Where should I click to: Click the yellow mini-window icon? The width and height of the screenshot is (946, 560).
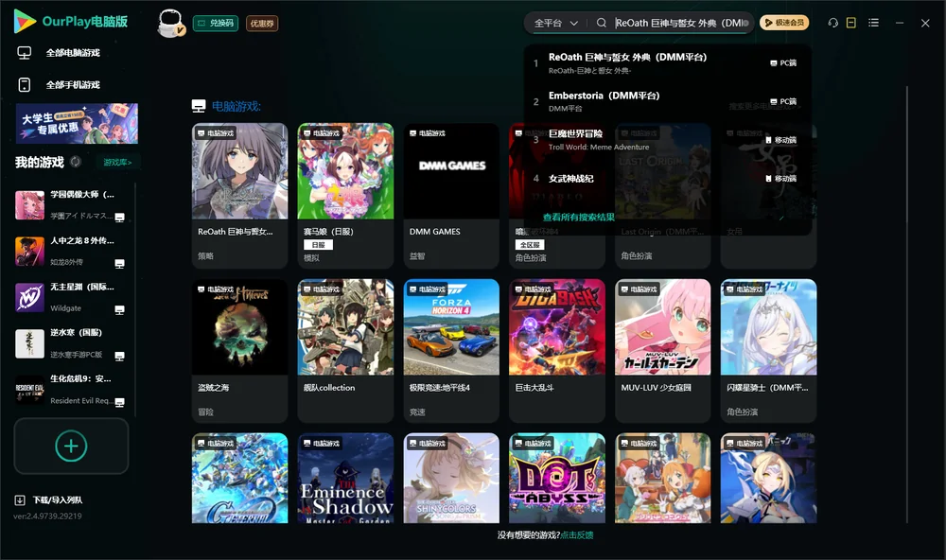click(x=851, y=23)
